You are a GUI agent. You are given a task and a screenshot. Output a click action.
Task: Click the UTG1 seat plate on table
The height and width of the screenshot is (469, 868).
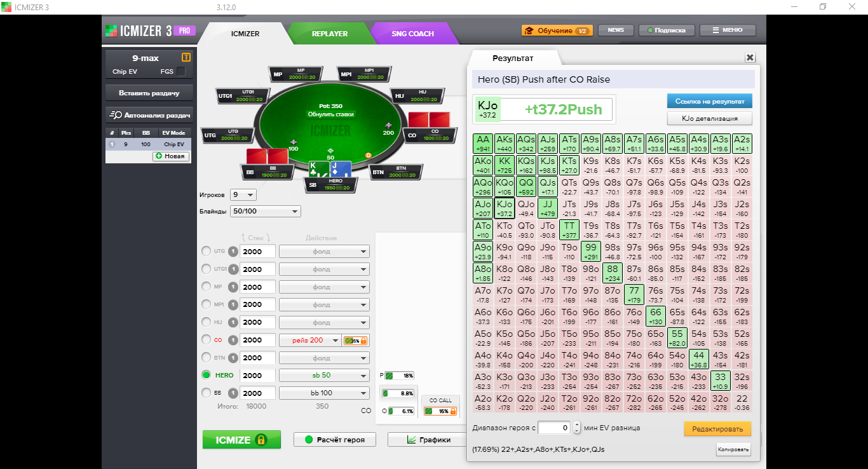coord(244,96)
